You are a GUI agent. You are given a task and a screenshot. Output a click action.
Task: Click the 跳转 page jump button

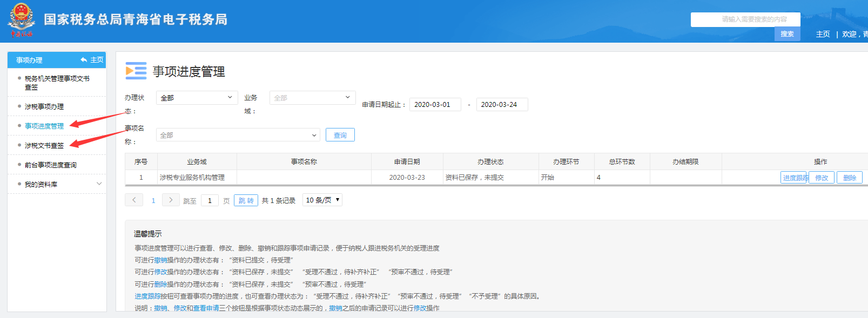point(246,200)
